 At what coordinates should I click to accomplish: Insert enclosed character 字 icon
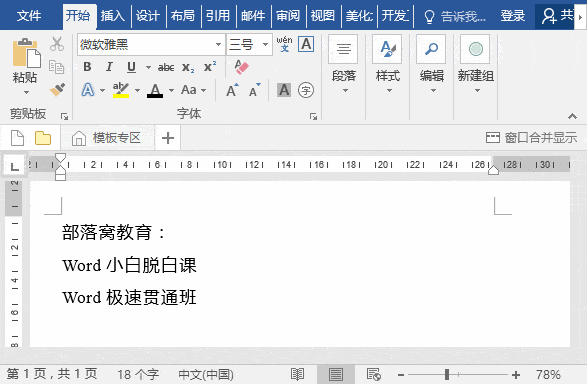click(x=306, y=90)
